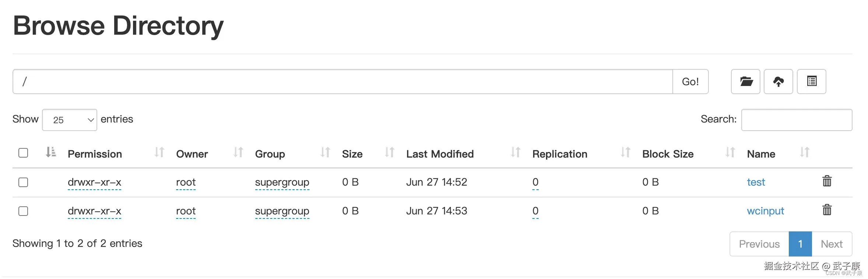The width and height of the screenshot is (868, 279).
Task: Select the wcinput row checkbox
Action: (x=23, y=211)
